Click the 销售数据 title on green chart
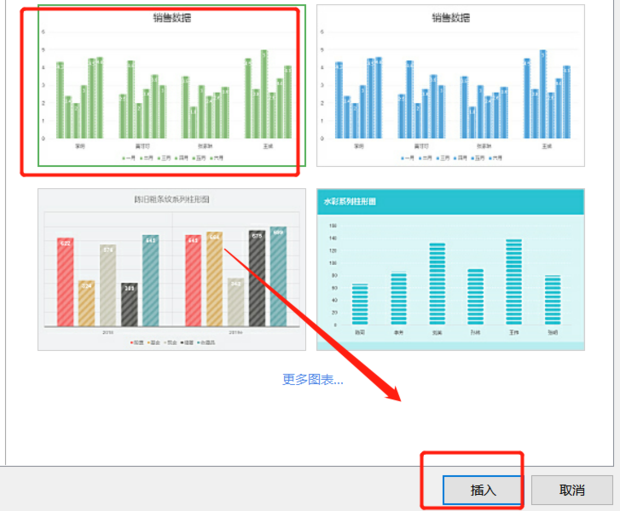Viewport: 620px width, 511px height. (x=169, y=18)
